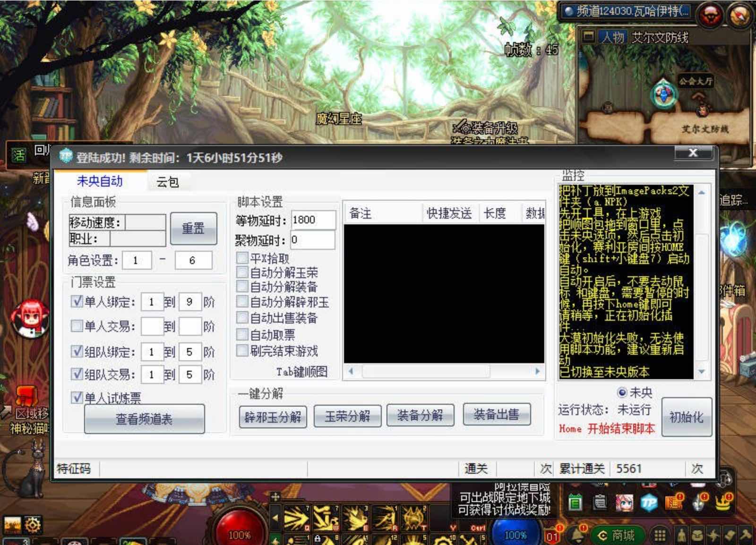Click the minimap window toggle icon beside 人物

588,36
